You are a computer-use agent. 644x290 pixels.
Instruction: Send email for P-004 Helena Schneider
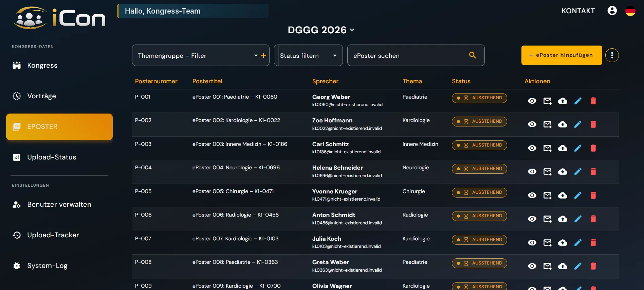click(547, 172)
